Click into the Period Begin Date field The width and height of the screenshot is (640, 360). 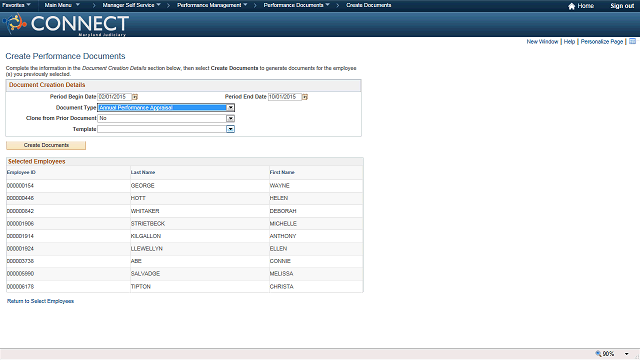(x=114, y=97)
